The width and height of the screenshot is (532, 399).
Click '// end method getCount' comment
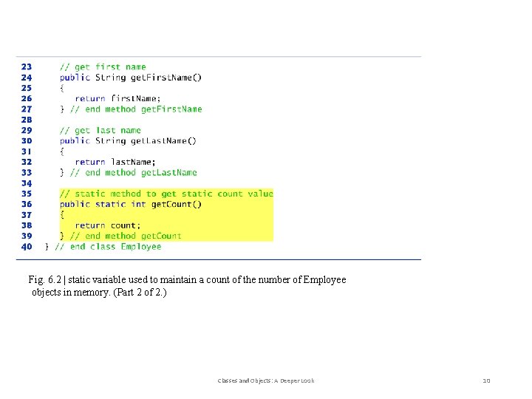point(126,236)
